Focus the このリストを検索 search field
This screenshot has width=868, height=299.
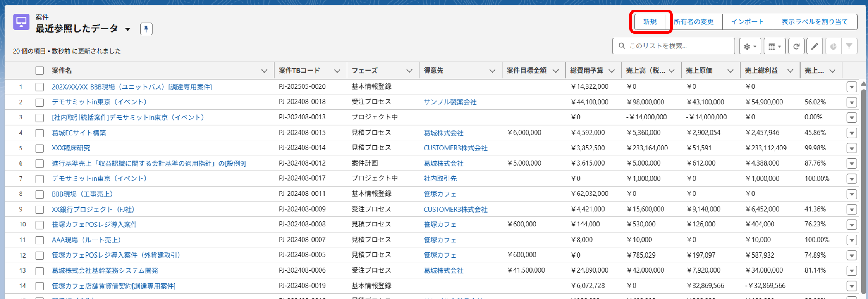tap(674, 46)
